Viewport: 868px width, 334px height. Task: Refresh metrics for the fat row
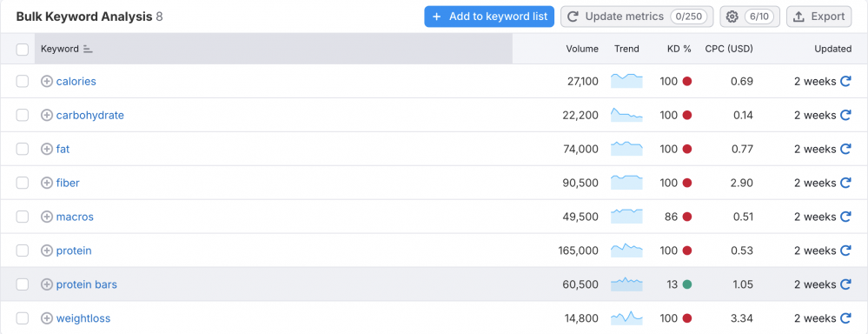coord(845,149)
